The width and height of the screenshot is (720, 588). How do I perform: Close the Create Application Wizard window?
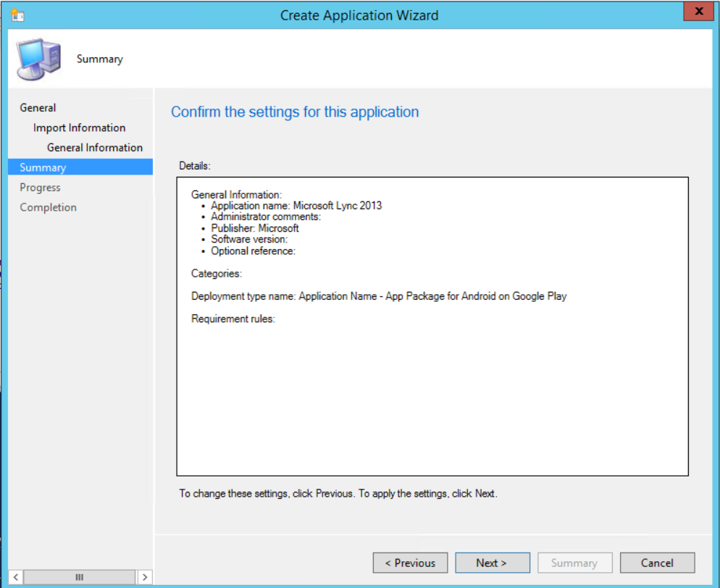pyautogui.click(x=698, y=12)
